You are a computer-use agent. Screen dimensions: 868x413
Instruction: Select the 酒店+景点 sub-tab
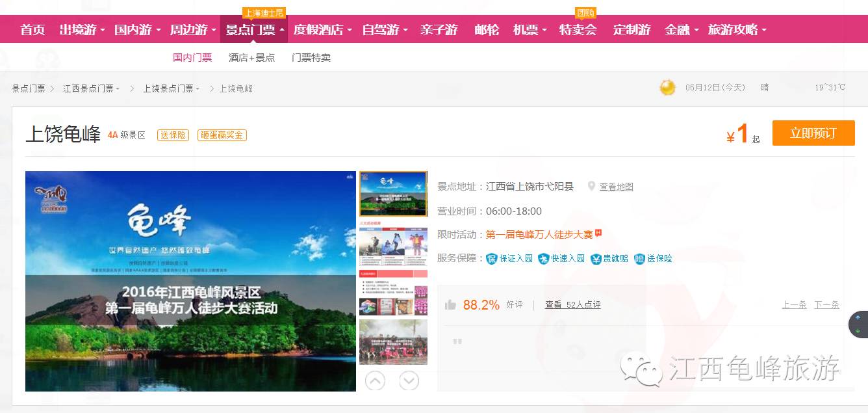coord(251,57)
